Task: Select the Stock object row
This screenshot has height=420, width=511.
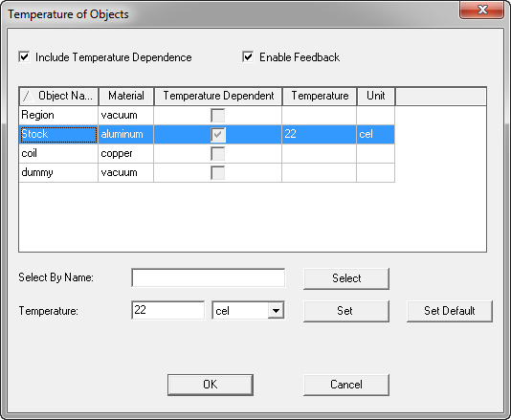Action: pyautogui.click(x=207, y=134)
